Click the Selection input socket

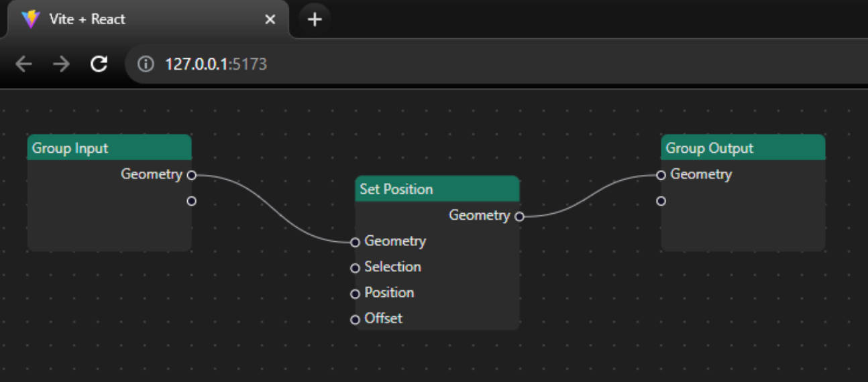point(356,268)
